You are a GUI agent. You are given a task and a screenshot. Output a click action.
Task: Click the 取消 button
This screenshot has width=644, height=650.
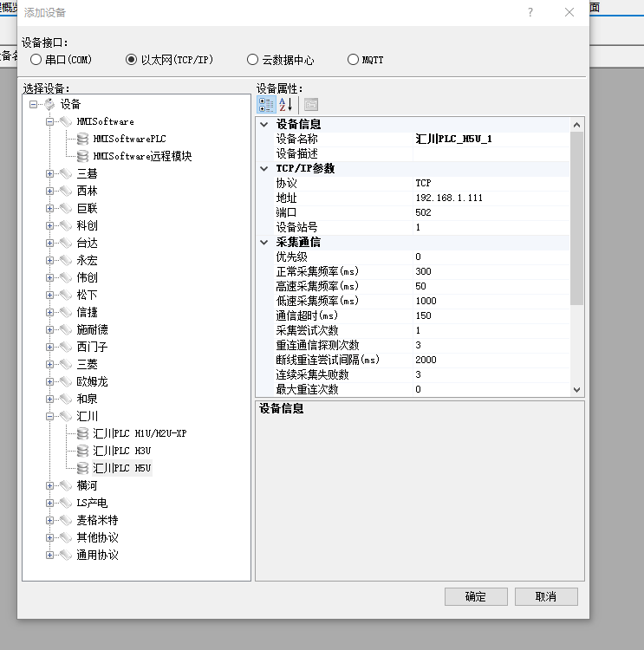tap(546, 596)
